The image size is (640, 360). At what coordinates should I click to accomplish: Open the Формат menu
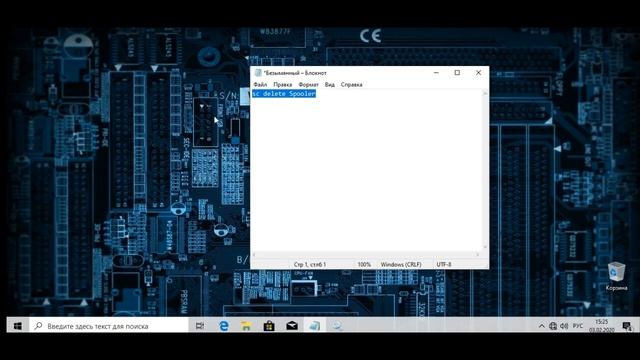(x=308, y=84)
